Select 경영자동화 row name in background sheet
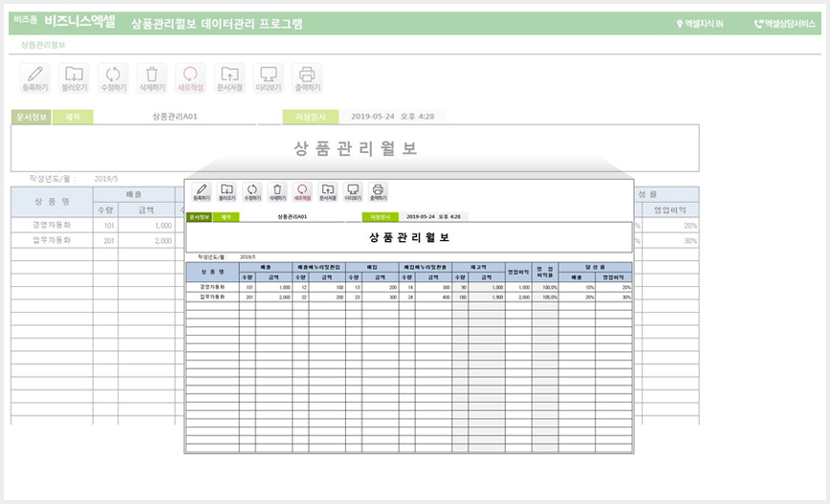 coord(52,225)
